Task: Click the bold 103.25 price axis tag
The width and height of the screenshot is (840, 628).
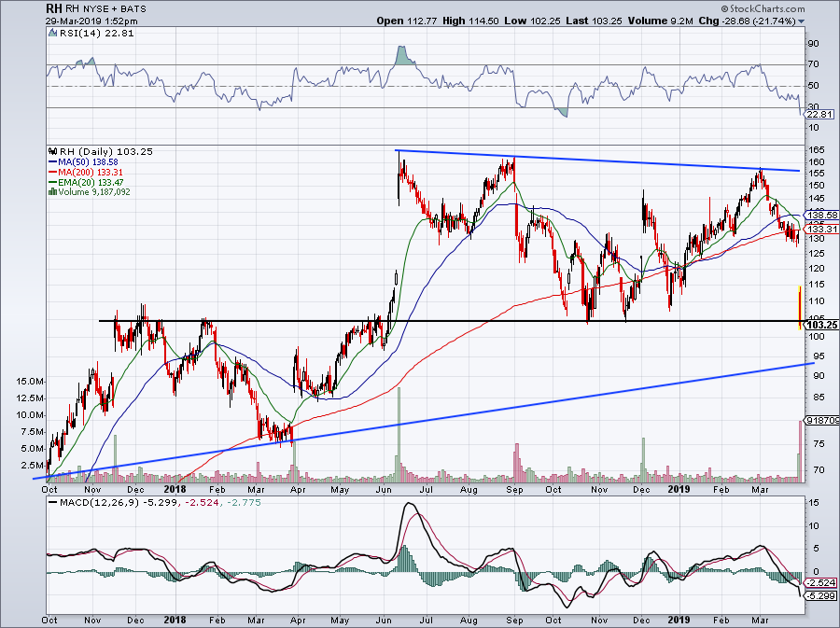Action: pos(821,325)
